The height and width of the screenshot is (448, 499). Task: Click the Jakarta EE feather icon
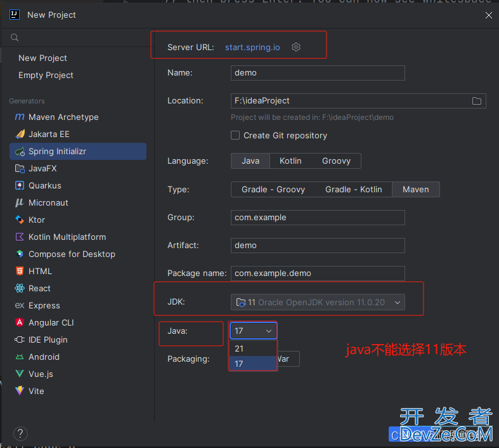pos(20,134)
